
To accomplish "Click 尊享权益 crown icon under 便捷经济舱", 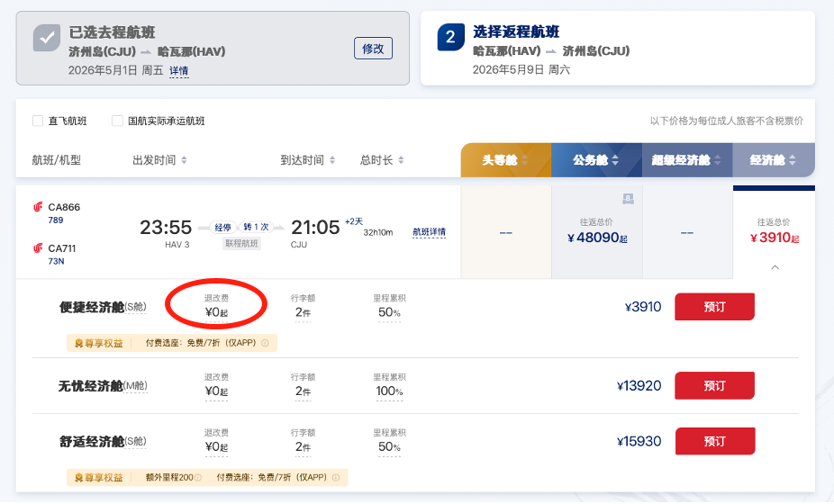I will tap(78, 344).
